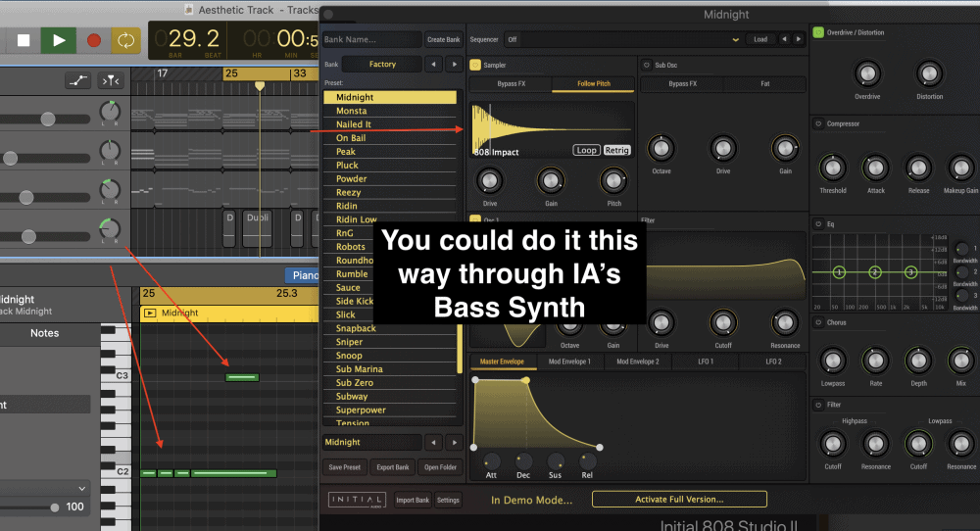Image resolution: width=980 pixels, height=531 pixels.
Task: Open the Mod Envelope 1 tab
Action: (x=568, y=362)
